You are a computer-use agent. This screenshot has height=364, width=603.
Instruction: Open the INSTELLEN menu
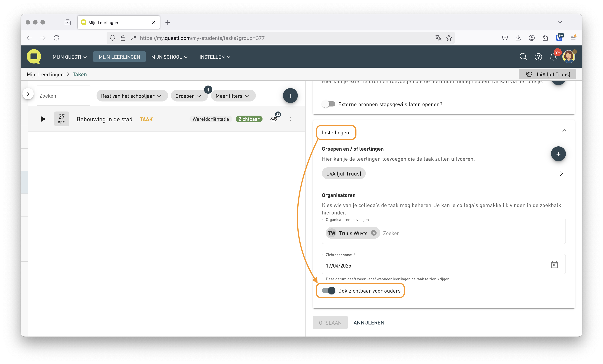tap(215, 57)
